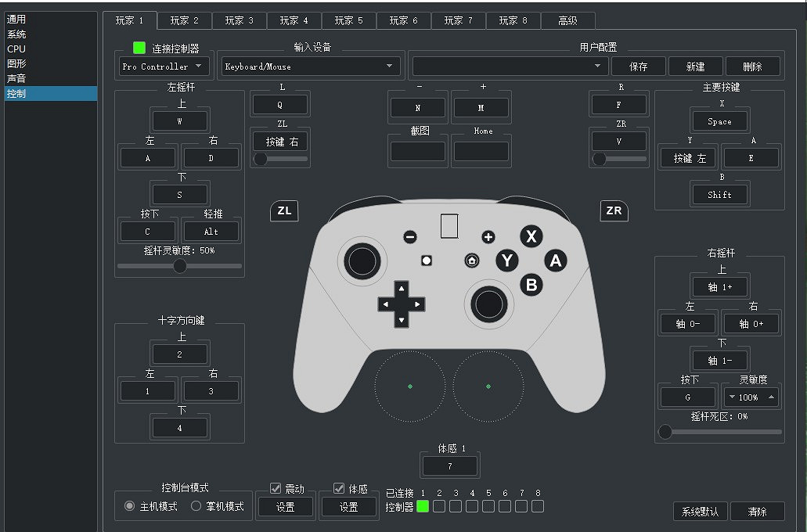Screen dimensions: 807x532
Task: Click the B button on controller image
Action: 532,285
